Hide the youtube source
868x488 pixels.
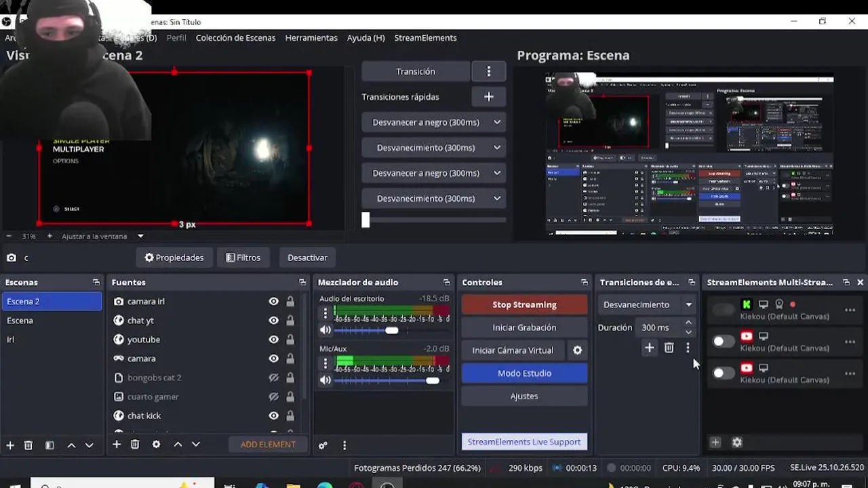[x=274, y=340]
